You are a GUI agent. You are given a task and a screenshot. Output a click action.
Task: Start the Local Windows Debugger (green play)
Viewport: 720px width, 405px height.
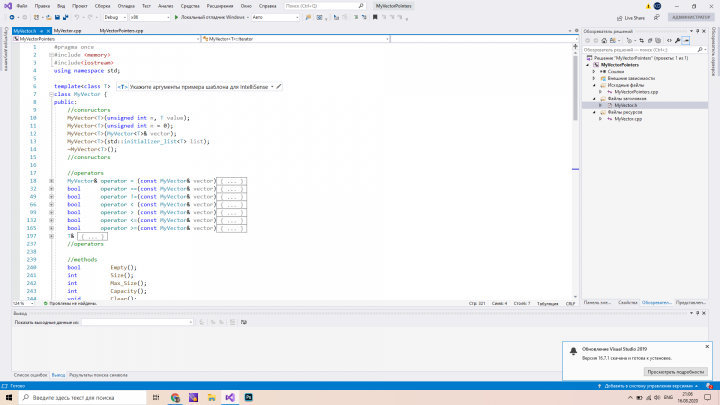click(x=176, y=17)
